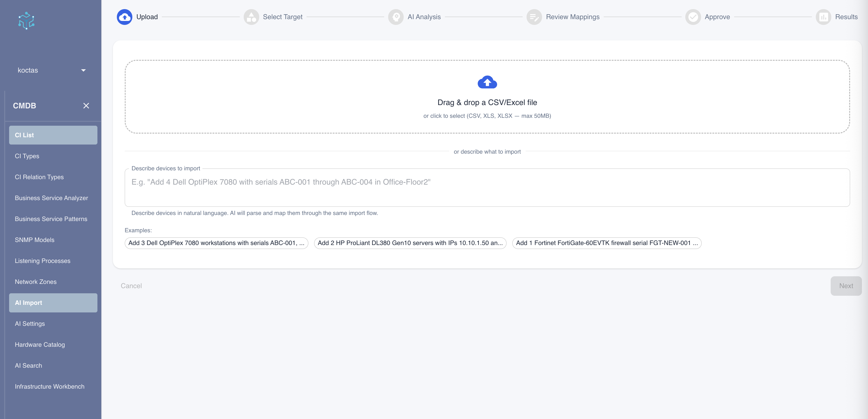The width and height of the screenshot is (868, 419).
Task: Click the Approve checkmark step icon
Action: click(x=693, y=17)
